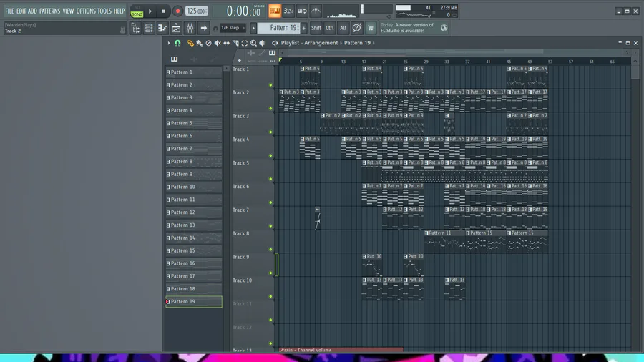This screenshot has height=362, width=644.
Task: Select Pattern 14 in the picker list
Action: point(194,238)
